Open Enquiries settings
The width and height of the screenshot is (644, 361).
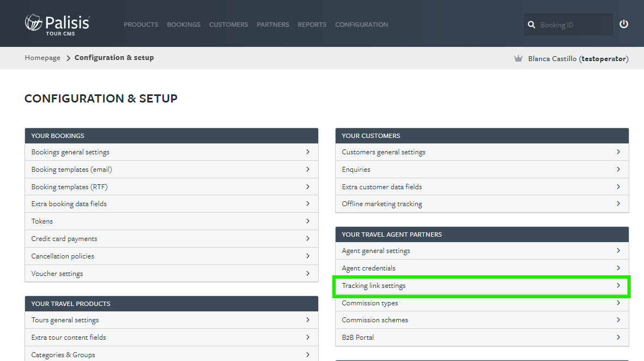coord(482,170)
